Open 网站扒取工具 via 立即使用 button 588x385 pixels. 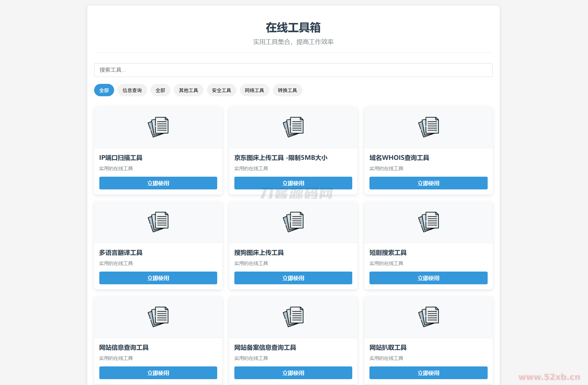(428, 373)
